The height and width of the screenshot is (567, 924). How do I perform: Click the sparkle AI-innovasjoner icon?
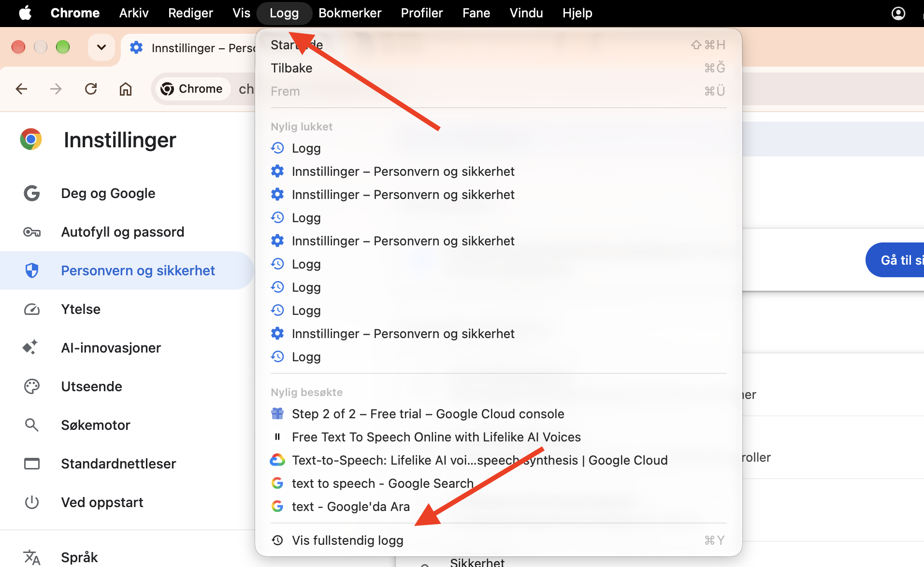point(30,347)
